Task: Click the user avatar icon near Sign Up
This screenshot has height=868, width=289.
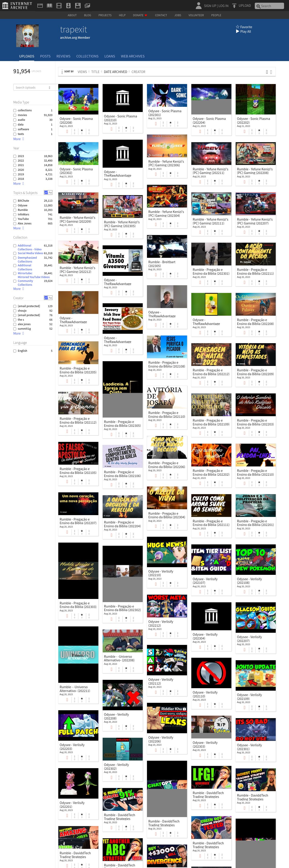Action: coord(199,5)
